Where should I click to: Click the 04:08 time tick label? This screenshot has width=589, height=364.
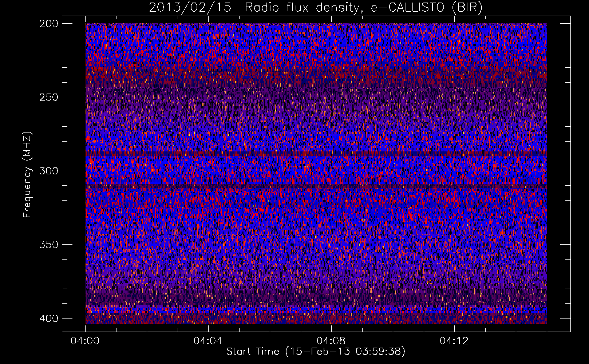(331, 341)
